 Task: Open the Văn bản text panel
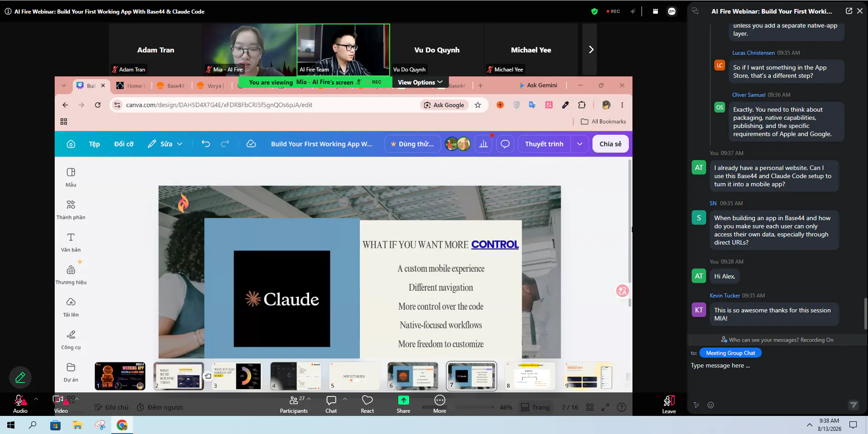tap(71, 242)
